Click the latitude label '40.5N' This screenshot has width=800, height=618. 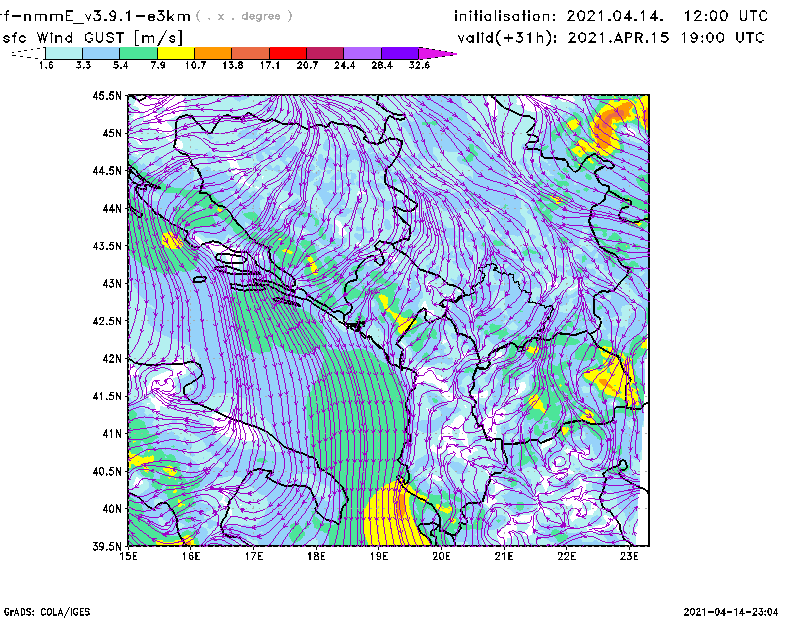click(107, 472)
